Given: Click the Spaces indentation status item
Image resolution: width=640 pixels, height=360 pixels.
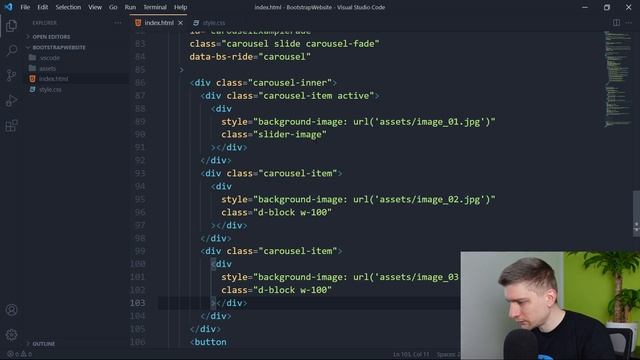Looking at the screenshot, I should pyautogui.click(x=448, y=354).
